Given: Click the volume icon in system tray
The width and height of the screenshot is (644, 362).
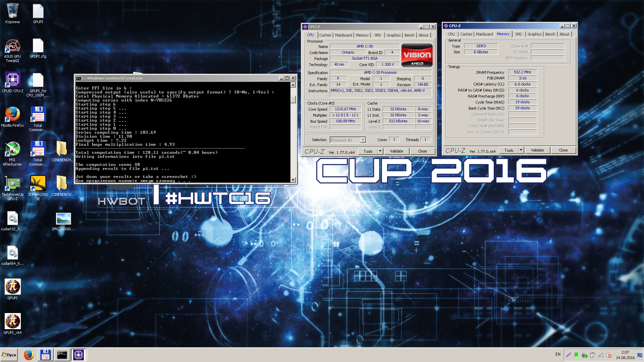Looking at the screenshot, I should point(609,355).
